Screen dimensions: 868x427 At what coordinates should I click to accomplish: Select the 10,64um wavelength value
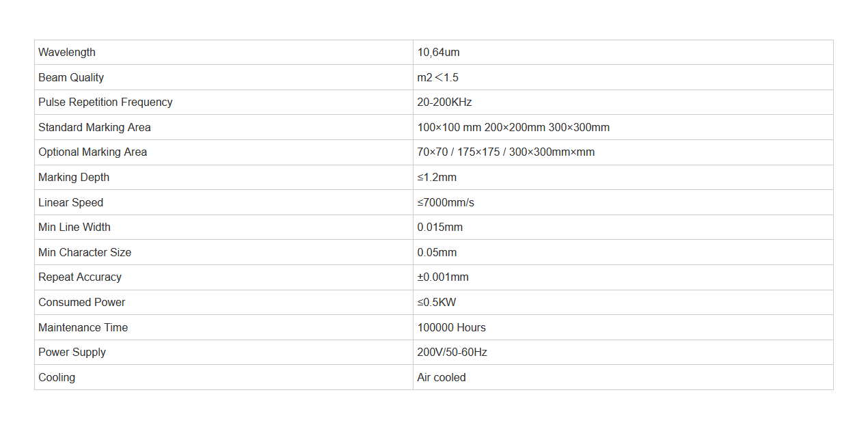click(x=438, y=53)
